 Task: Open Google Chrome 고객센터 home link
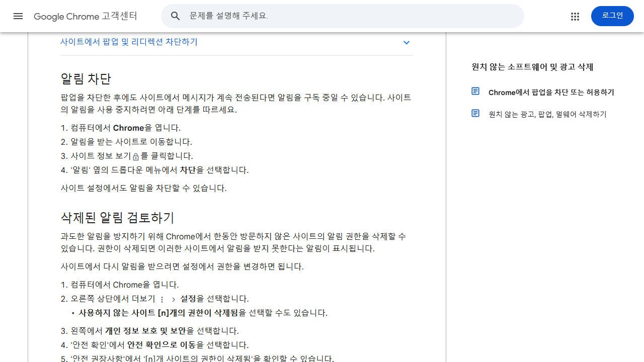(x=86, y=16)
